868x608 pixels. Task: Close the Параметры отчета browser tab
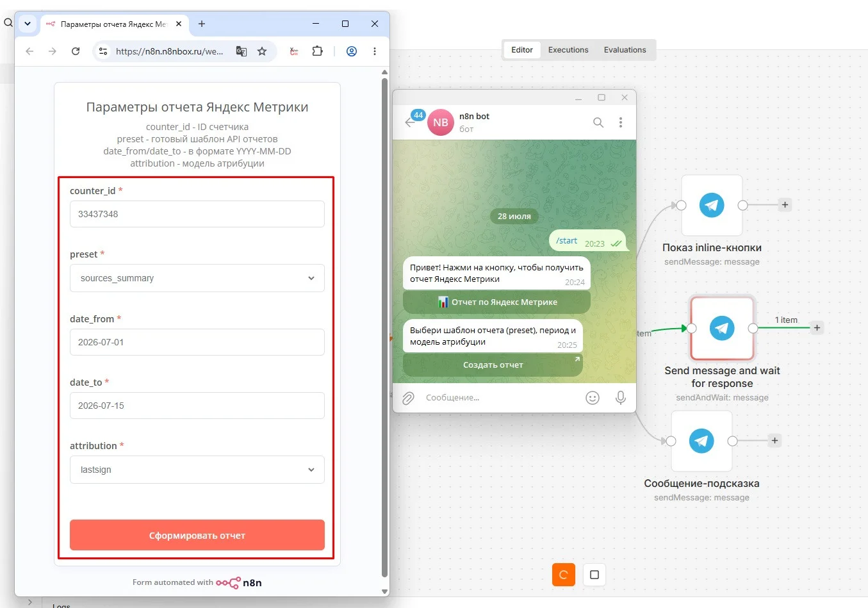click(x=179, y=24)
